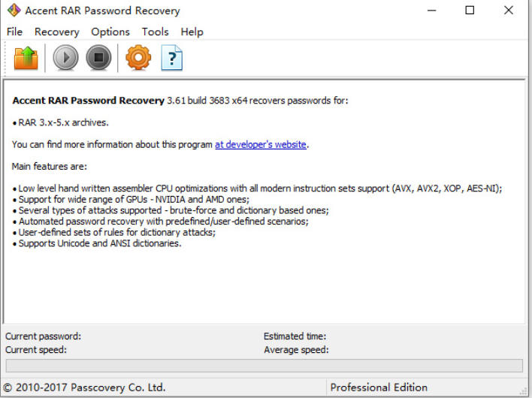Click the Professional Edition status bar panel

pos(379,387)
